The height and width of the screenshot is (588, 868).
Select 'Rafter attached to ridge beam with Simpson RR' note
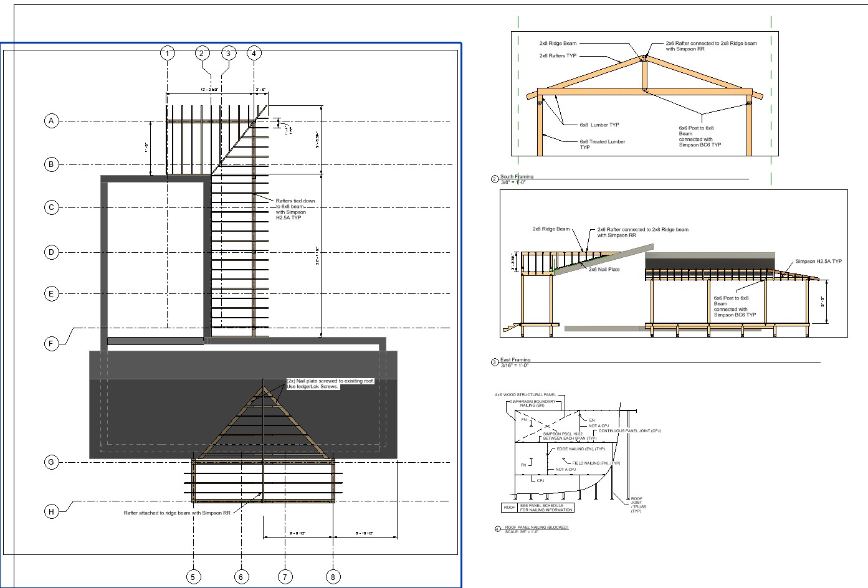click(178, 513)
